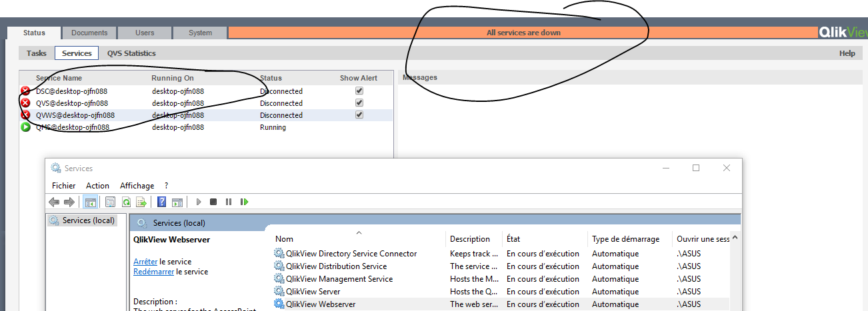Viewport: 868px width, 311px height.
Task: Click the green Refresh toolbar icon
Action: (125, 202)
